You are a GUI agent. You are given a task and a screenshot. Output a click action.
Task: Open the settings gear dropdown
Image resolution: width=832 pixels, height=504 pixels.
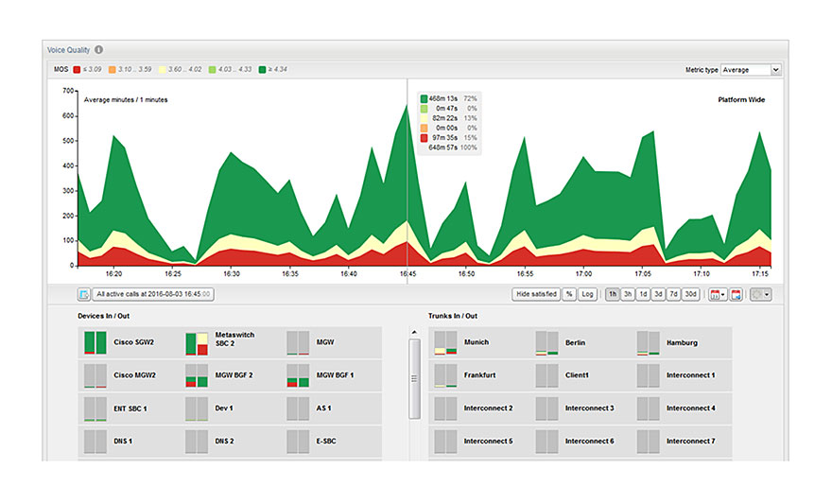pos(760,294)
